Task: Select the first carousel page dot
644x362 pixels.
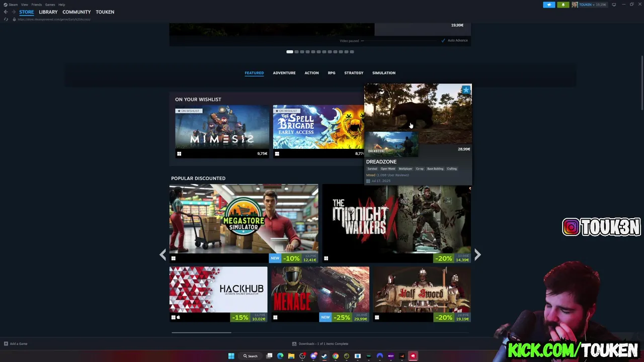Action: tap(290, 52)
